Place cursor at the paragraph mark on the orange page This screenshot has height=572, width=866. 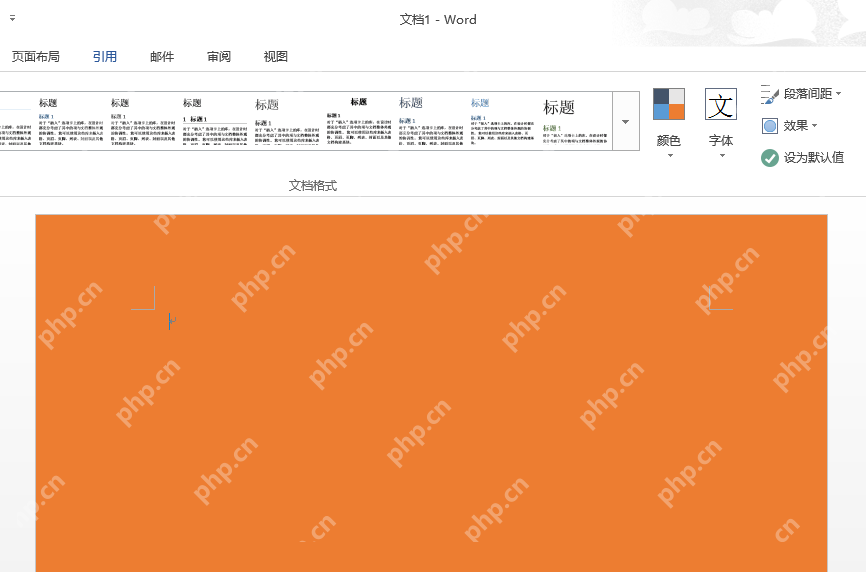(x=172, y=321)
